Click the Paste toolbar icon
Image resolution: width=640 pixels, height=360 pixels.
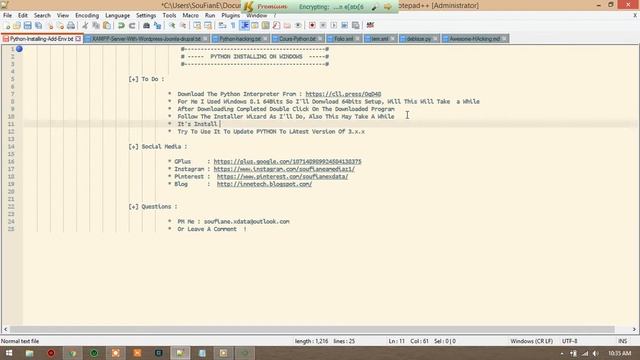pyautogui.click(x=107, y=25)
